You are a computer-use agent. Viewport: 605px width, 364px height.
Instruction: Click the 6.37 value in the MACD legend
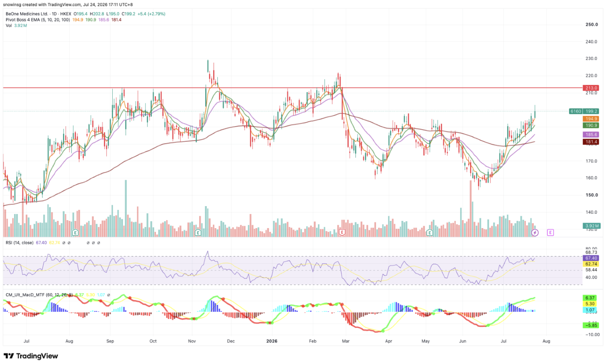coord(79,295)
